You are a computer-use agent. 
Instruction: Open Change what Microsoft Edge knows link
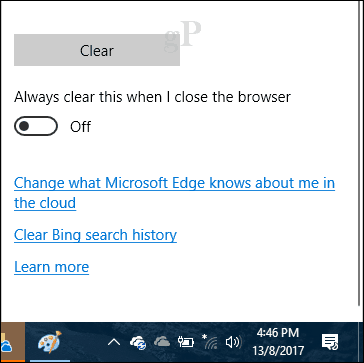[x=174, y=193]
